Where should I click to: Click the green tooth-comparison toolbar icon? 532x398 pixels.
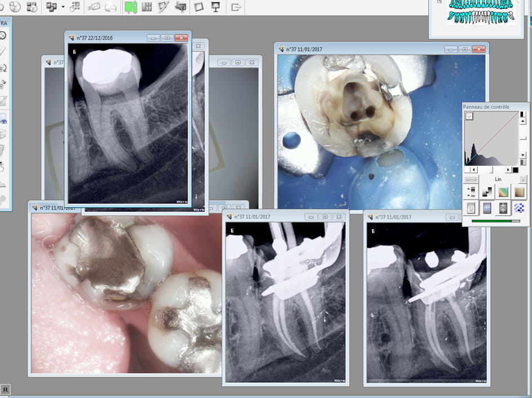click(x=131, y=7)
